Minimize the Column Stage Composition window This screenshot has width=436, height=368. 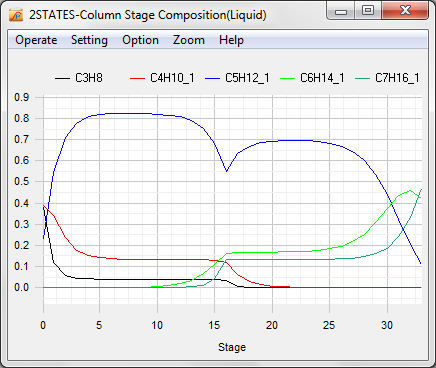[341, 11]
